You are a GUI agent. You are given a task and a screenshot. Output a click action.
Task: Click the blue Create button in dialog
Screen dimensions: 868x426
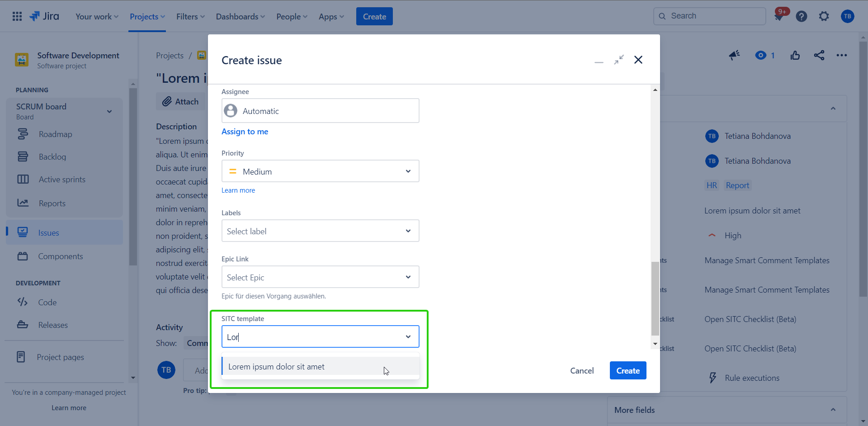click(627, 370)
